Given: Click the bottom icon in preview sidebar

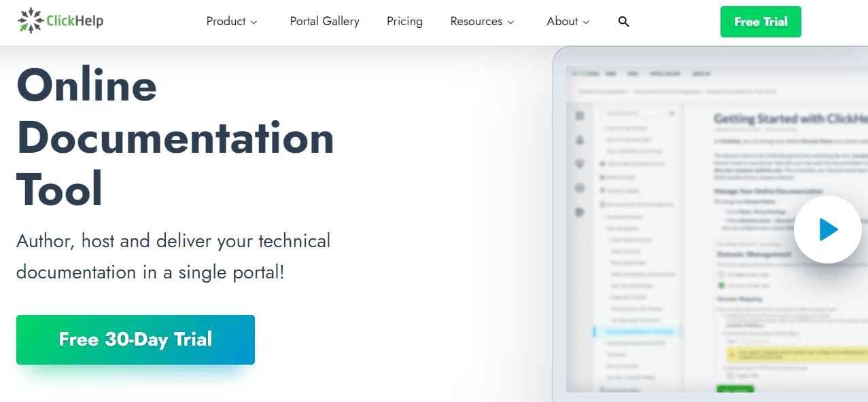Looking at the screenshot, I should coord(580,212).
